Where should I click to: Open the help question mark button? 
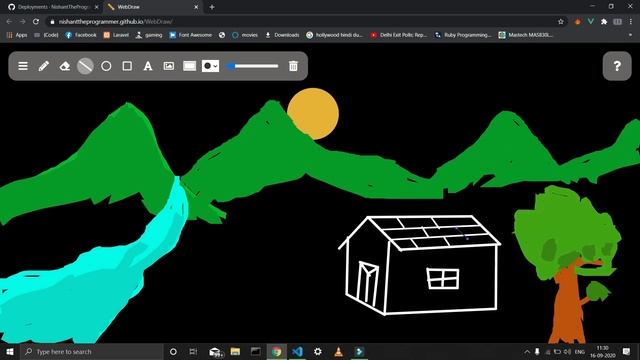coord(617,66)
